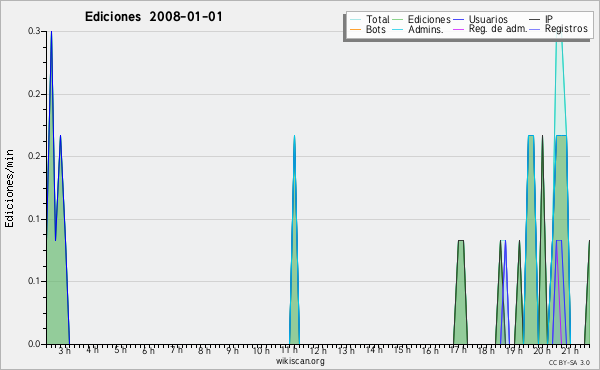Screen dimensions: 600x370
Task: Select the "Ediciones" entry in the legend box
Action: click(429, 19)
